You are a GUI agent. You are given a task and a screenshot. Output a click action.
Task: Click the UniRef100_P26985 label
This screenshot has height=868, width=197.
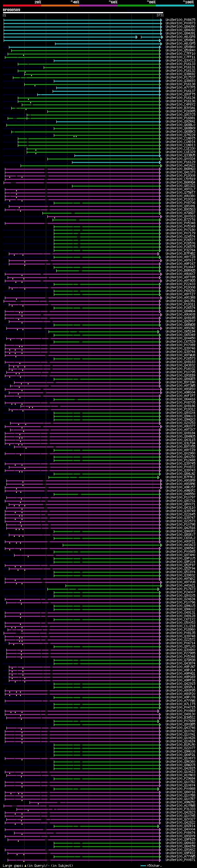click(x=180, y=111)
